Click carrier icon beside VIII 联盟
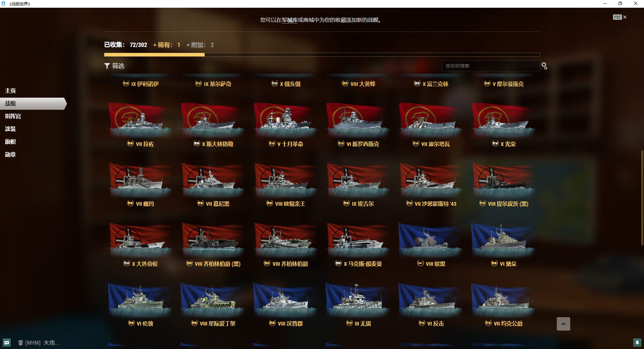The height and width of the screenshot is (349, 644). pyautogui.click(x=420, y=263)
